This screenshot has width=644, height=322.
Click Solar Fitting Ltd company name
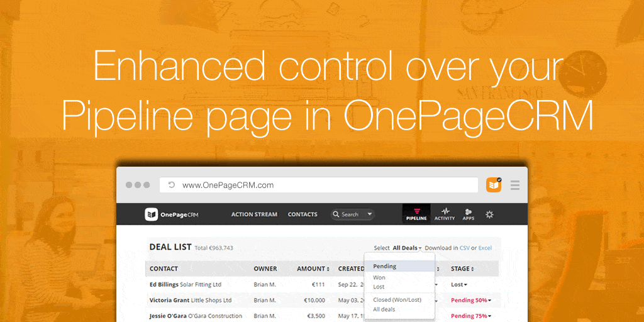[201, 284]
